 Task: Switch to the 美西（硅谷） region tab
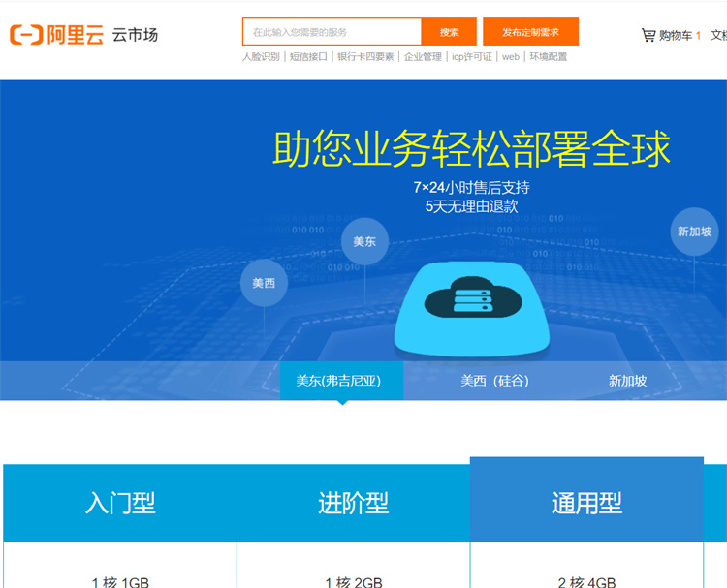[x=494, y=381]
